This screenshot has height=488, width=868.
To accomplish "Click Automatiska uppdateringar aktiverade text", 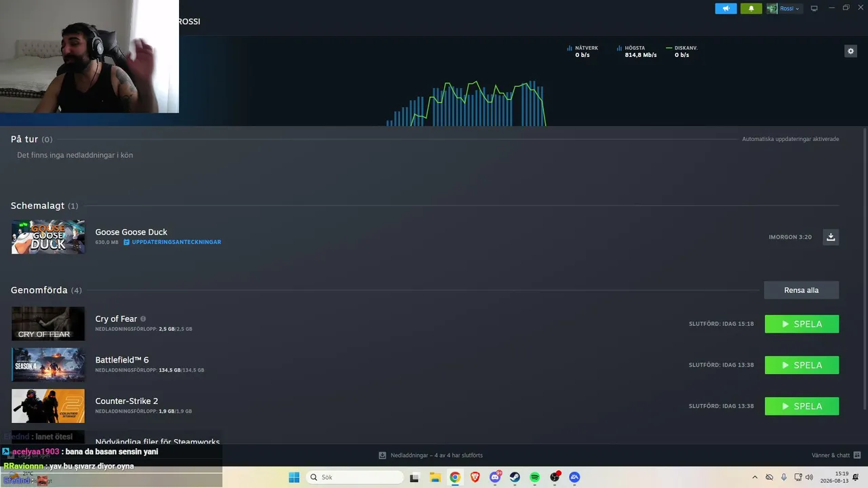I will tap(791, 139).
